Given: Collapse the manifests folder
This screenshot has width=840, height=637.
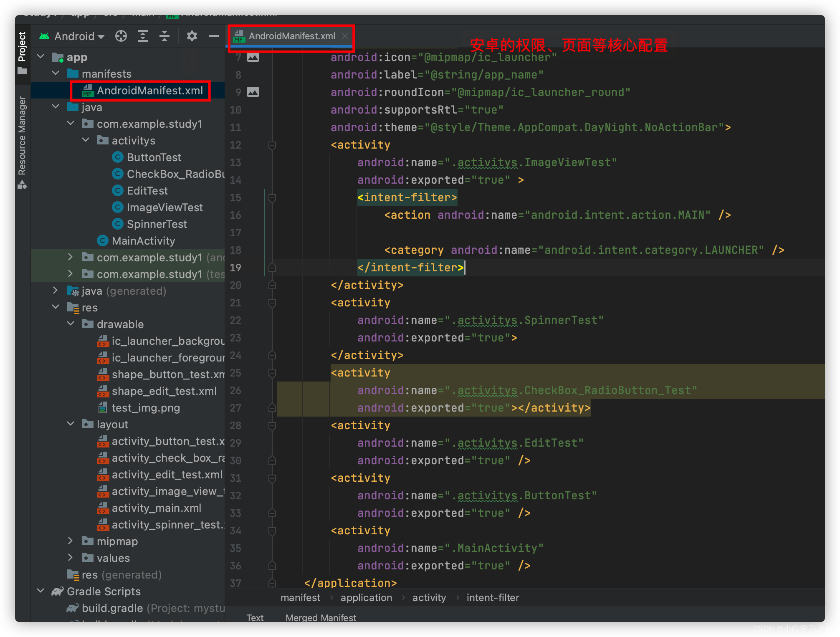Looking at the screenshot, I should point(56,73).
